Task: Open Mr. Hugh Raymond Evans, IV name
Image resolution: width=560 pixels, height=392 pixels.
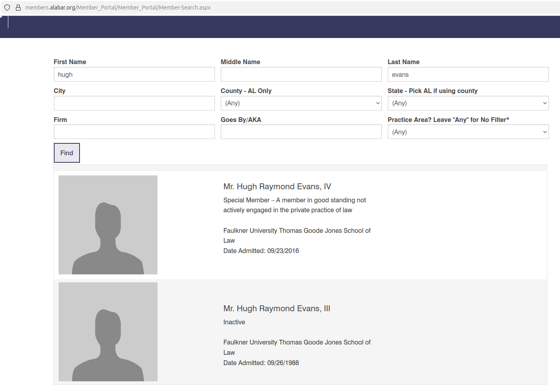Action: click(x=277, y=186)
